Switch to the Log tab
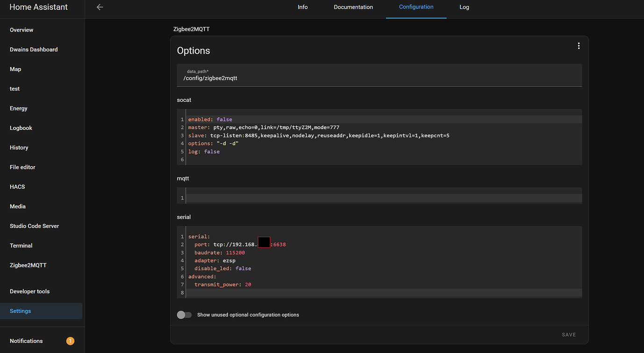Viewport: 644px width, 353px height. point(464,7)
